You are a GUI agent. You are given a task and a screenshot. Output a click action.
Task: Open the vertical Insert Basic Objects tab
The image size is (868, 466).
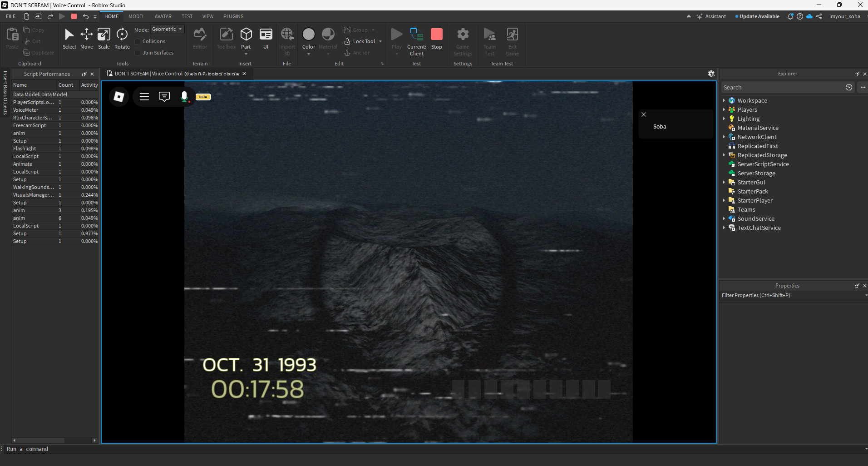coord(5,93)
